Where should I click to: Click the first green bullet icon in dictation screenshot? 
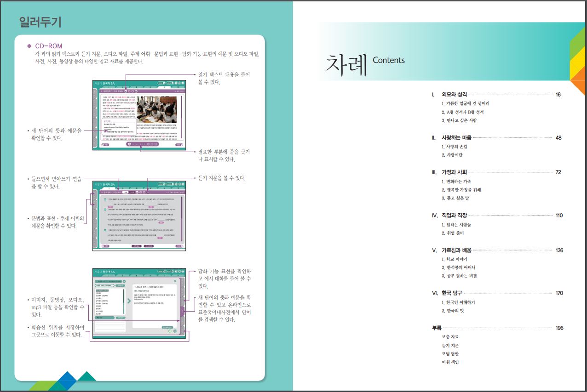click(x=105, y=199)
